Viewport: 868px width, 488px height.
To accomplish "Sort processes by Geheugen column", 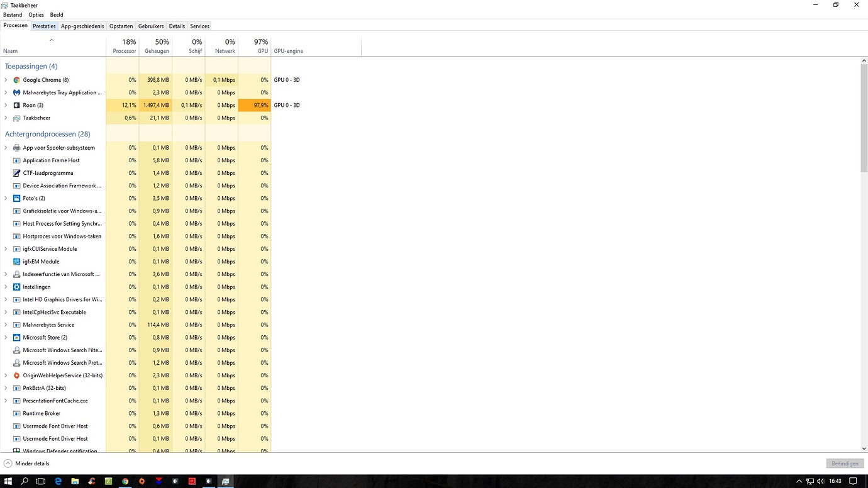I will tap(156, 46).
